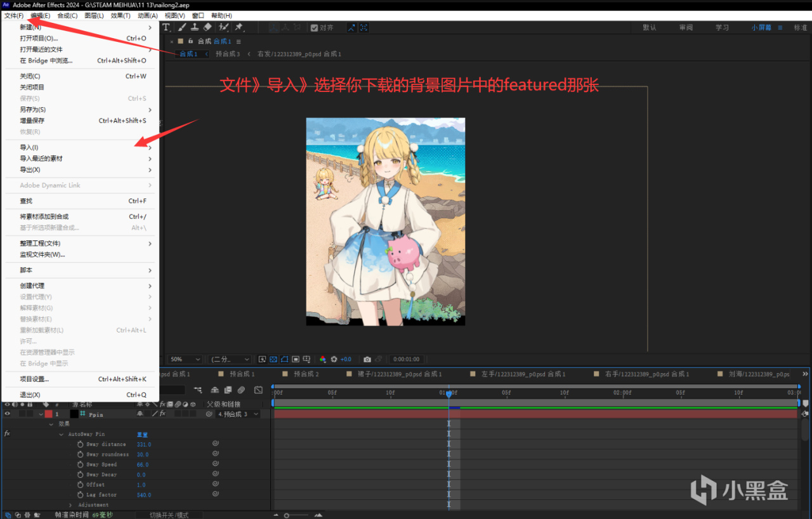Choose 项目设置... from the File menu

[x=81, y=379]
